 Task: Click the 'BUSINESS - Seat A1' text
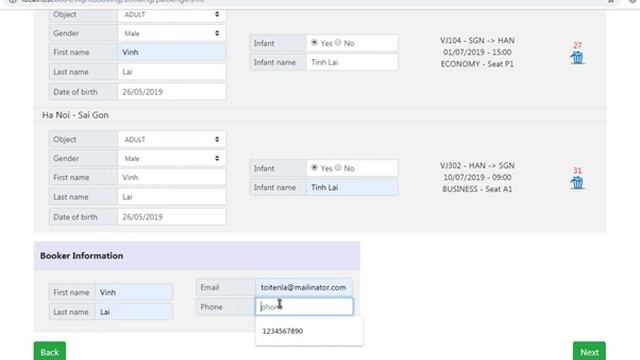pos(477,189)
